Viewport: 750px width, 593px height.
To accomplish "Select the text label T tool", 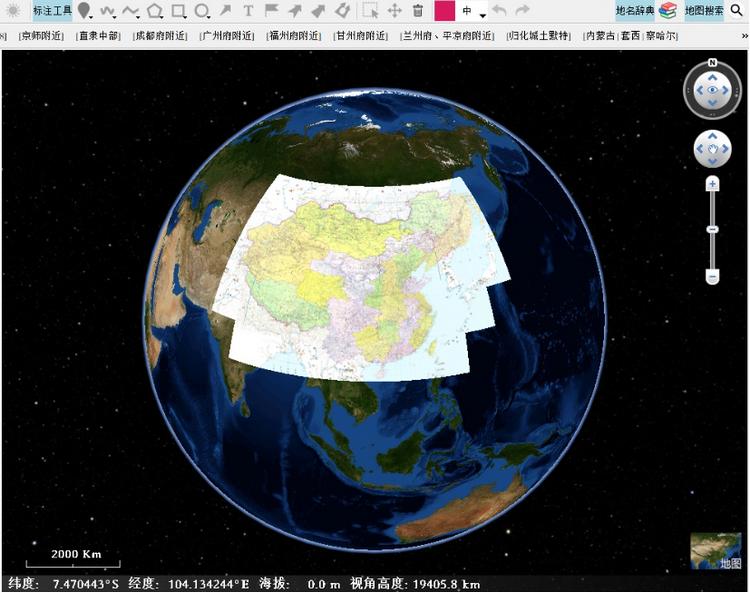I will tap(248, 11).
